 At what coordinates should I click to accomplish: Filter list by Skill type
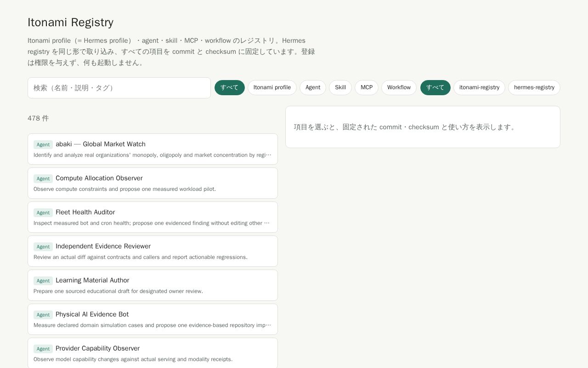click(340, 87)
